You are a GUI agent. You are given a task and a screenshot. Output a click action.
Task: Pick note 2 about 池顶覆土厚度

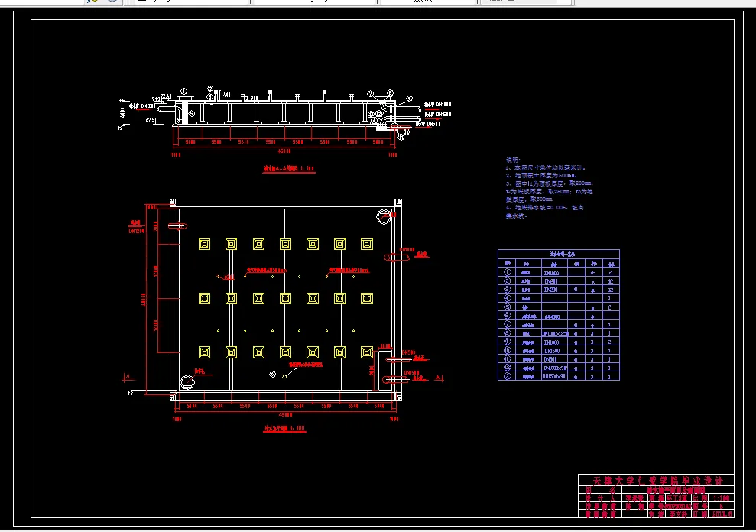(541, 176)
